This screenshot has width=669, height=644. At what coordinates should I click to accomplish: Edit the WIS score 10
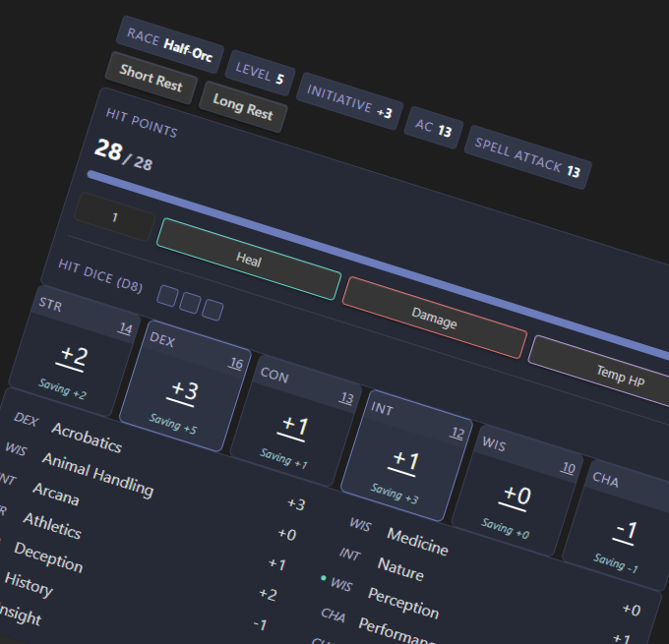coord(568,468)
